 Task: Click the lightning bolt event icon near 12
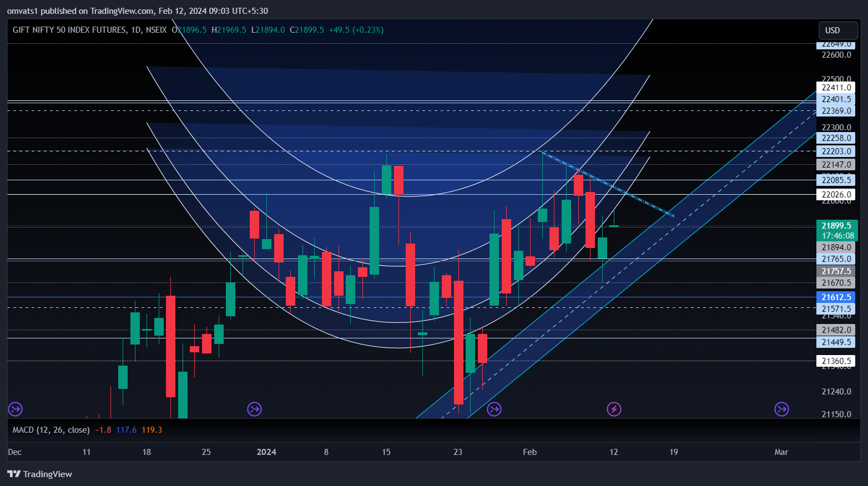point(614,409)
